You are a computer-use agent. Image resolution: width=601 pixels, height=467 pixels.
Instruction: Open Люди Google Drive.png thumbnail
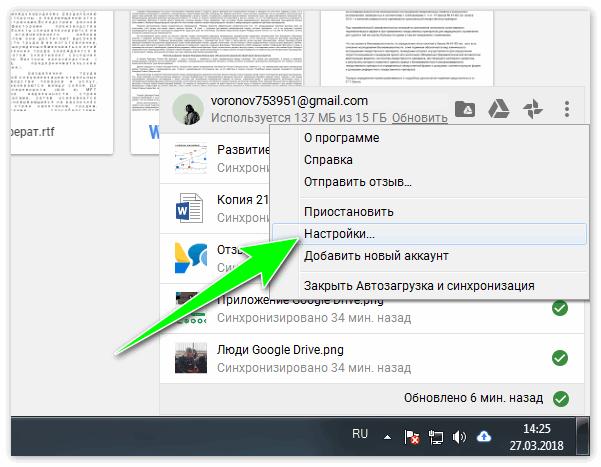coord(190,358)
